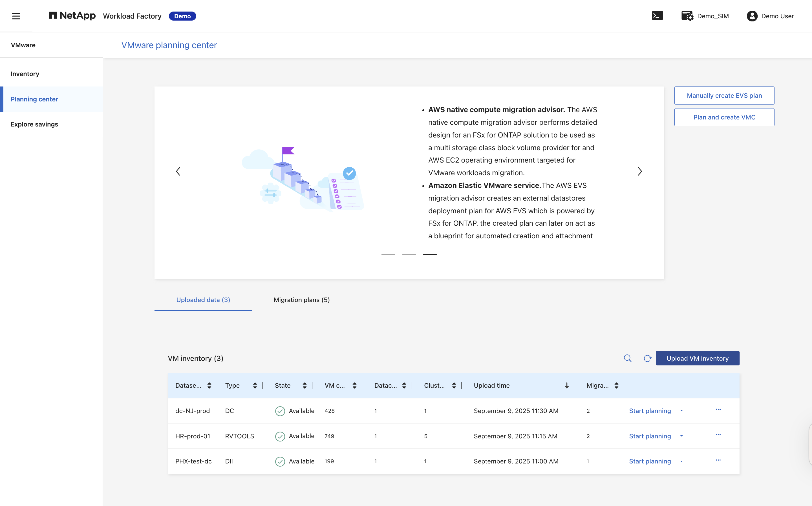Open more actions for dc-NJ-prod

click(x=718, y=410)
